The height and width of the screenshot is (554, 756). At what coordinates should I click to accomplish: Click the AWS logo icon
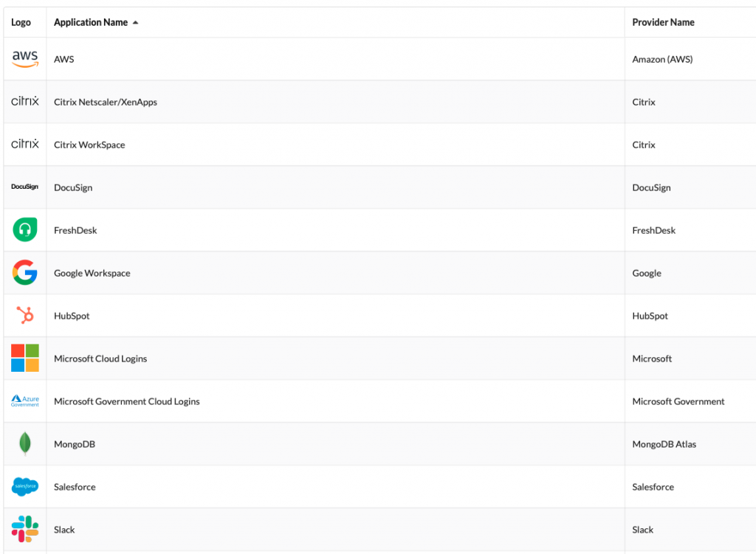click(25, 59)
